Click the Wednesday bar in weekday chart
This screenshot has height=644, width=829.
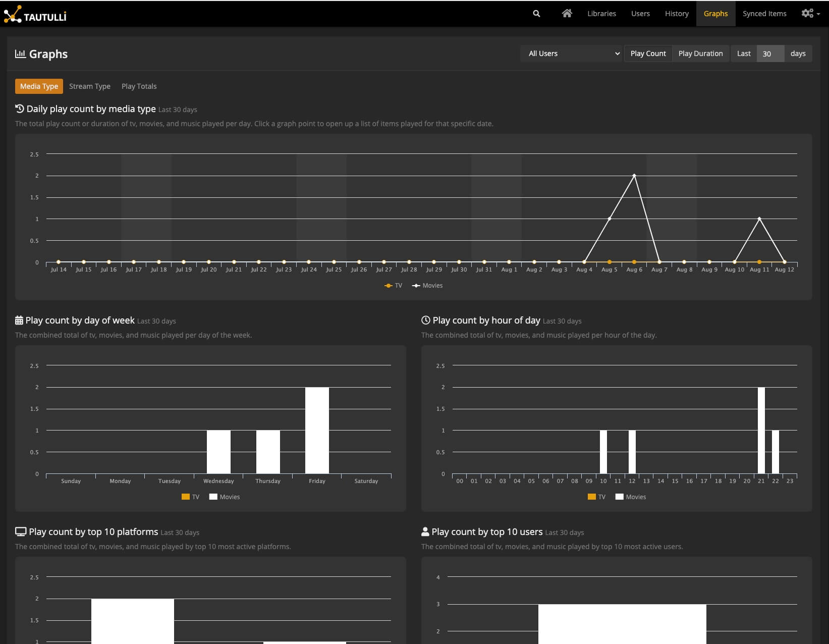tap(218, 452)
